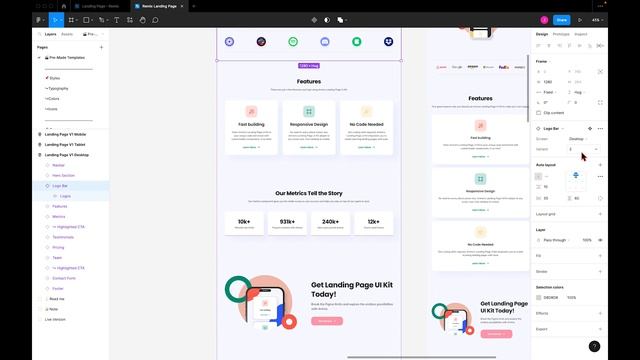Switch to inactive Landing Page file tab
640x360 pixels.
coord(100,6)
